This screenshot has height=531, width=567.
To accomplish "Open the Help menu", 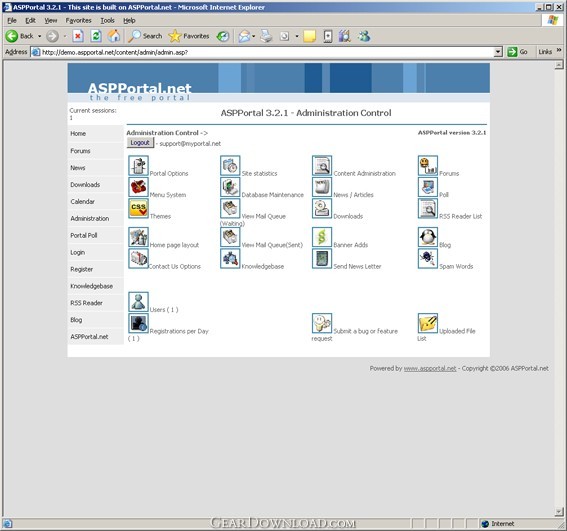I will (129, 21).
